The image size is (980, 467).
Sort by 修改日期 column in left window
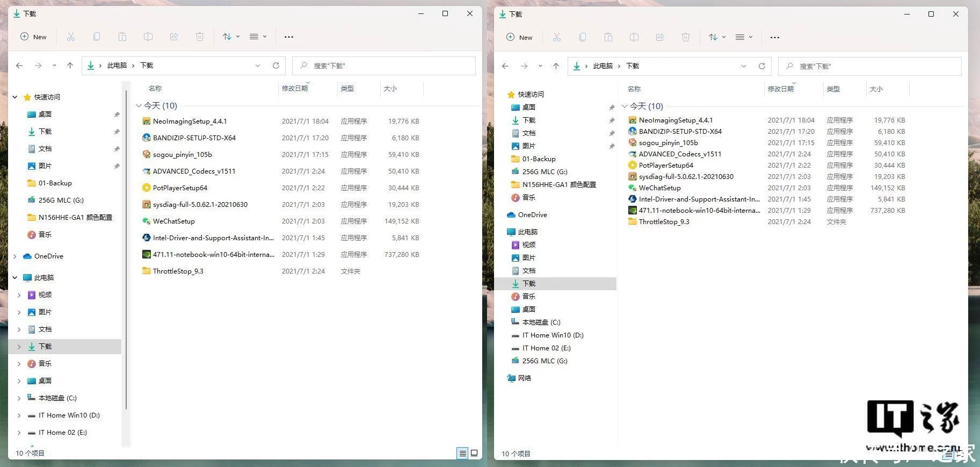tap(295, 89)
